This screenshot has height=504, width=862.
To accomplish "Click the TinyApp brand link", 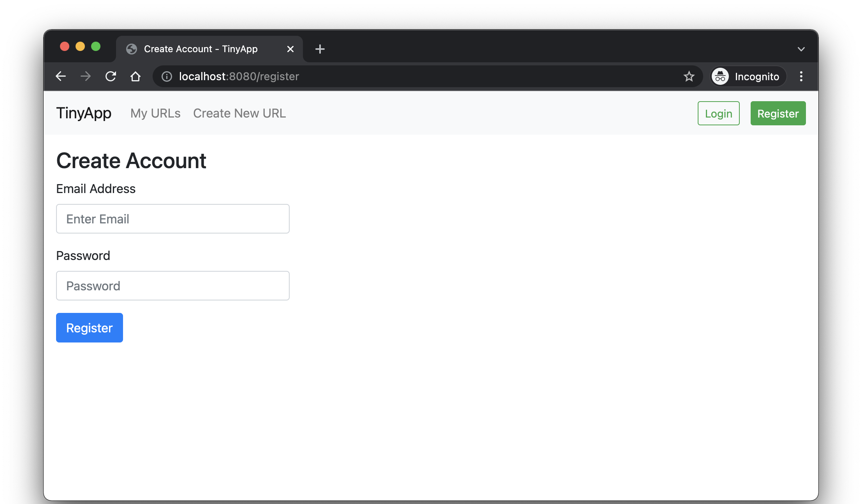I will (84, 113).
